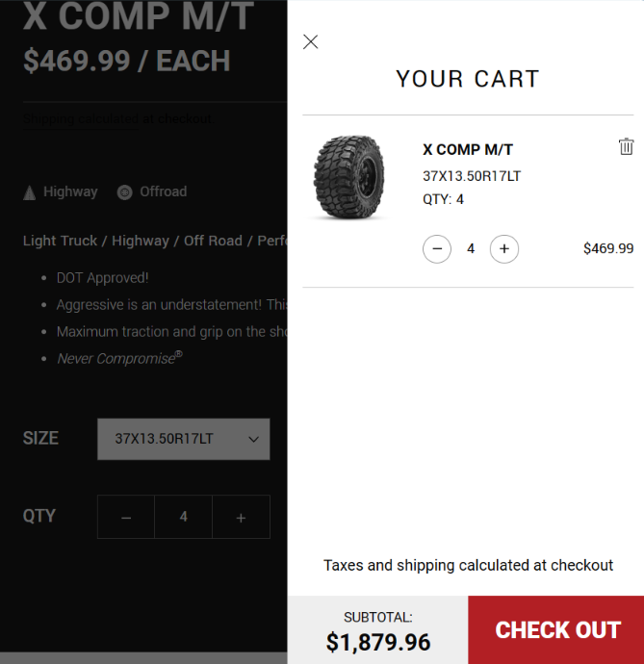Click the cart quantity number between steppers

coord(471,249)
